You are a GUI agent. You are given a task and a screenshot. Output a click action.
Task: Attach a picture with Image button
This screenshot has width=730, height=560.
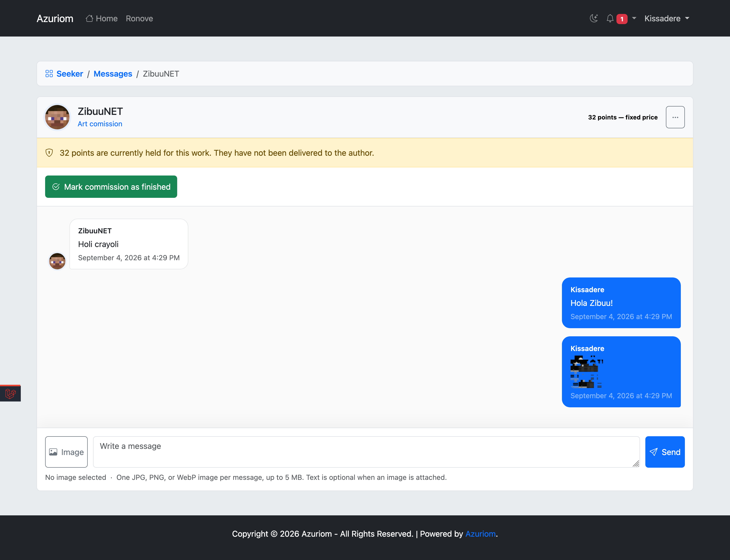coord(66,452)
